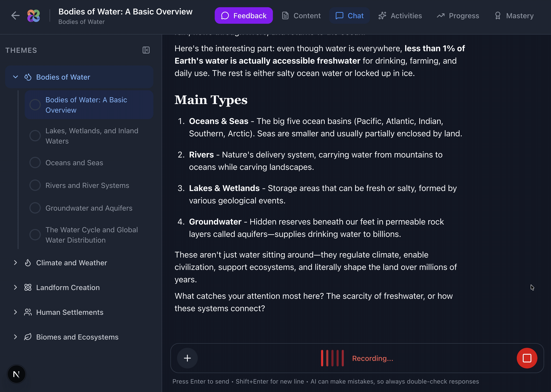The image size is (551, 392).
Task: Select the water drop icon beside Bodies of Water
Action: (x=28, y=77)
